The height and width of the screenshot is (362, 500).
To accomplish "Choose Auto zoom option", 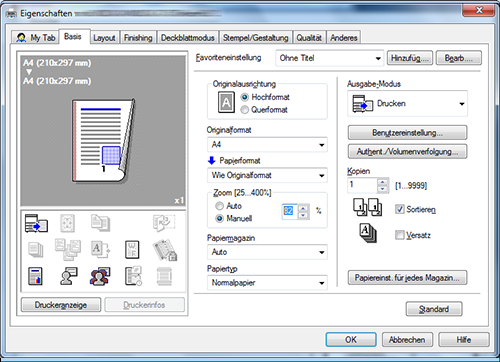I will [x=219, y=206].
